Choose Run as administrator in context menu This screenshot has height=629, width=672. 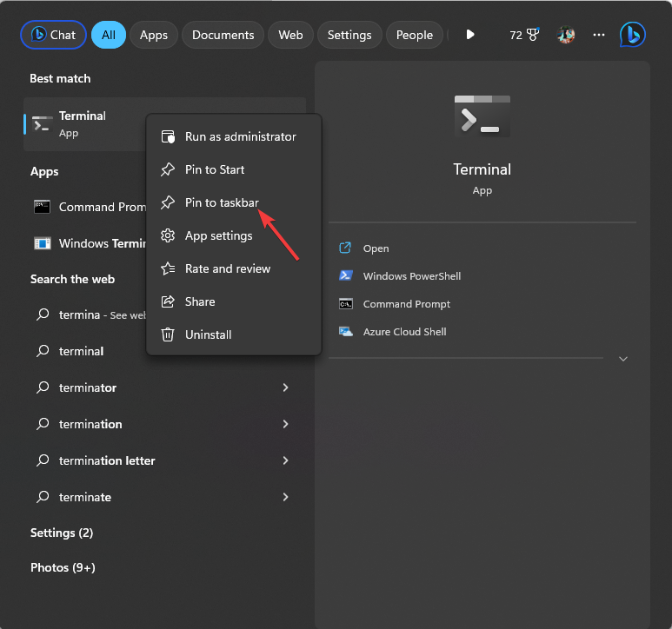coord(240,136)
